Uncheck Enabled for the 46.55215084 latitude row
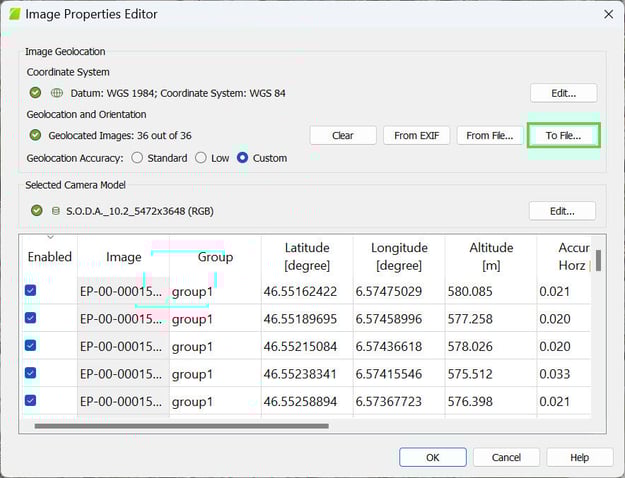The height and width of the screenshot is (478, 625). (30, 345)
